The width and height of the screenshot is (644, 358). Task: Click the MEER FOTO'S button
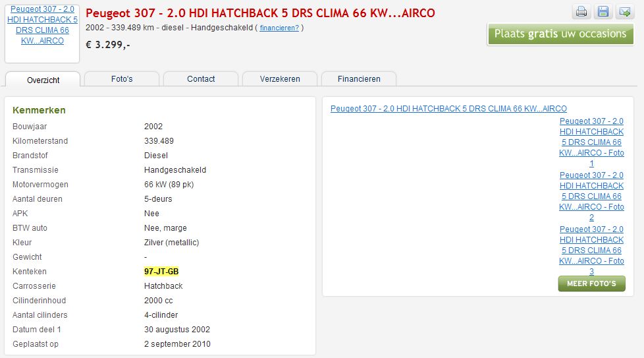tap(591, 283)
